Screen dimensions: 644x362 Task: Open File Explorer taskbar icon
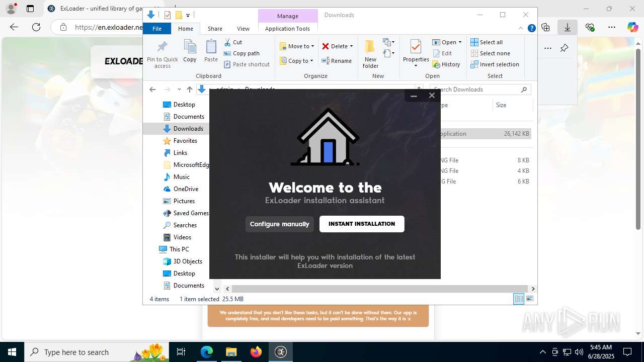pos(231,352)
